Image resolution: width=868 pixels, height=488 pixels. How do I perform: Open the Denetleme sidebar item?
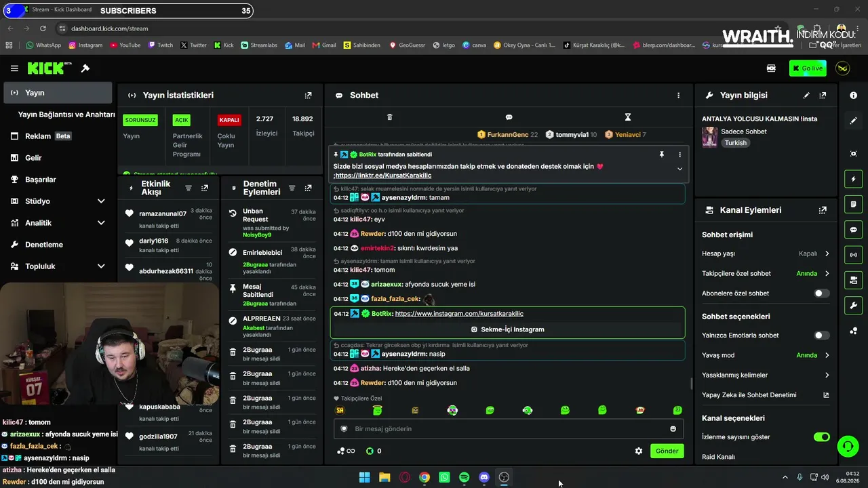tap(58, 245)
